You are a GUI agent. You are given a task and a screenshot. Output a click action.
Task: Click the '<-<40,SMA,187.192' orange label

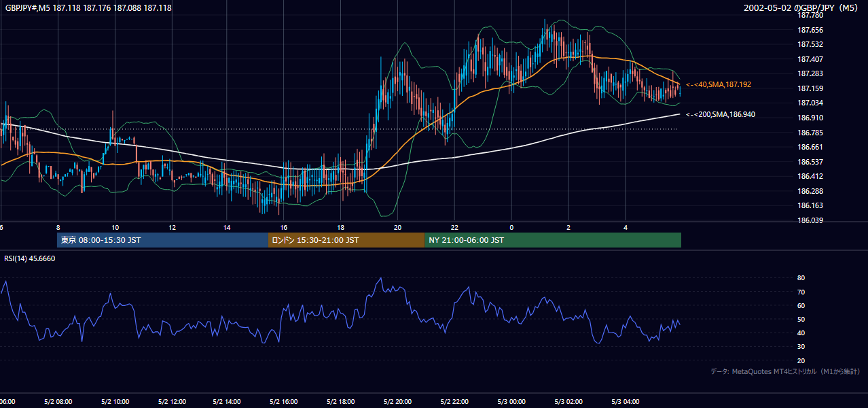pos(719,84)
